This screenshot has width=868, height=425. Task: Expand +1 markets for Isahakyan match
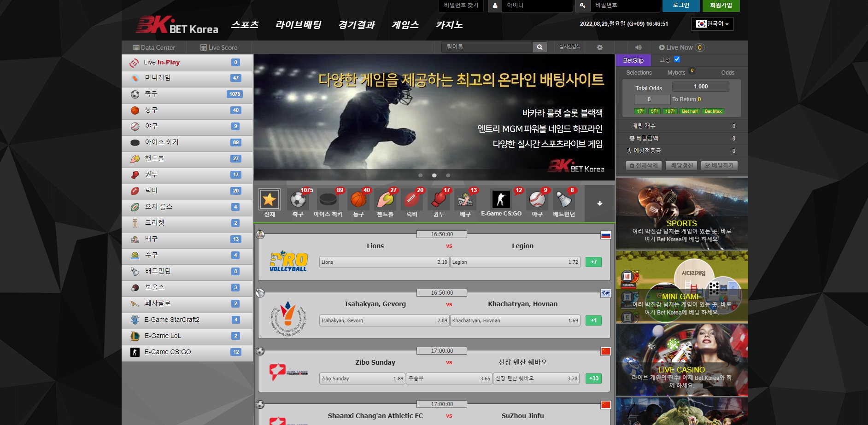tap(594, 320)
